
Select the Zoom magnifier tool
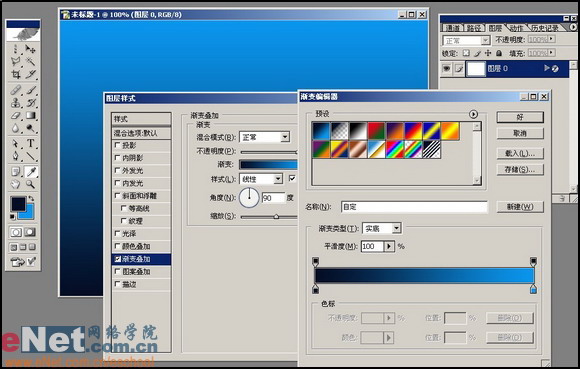point(31,184)
